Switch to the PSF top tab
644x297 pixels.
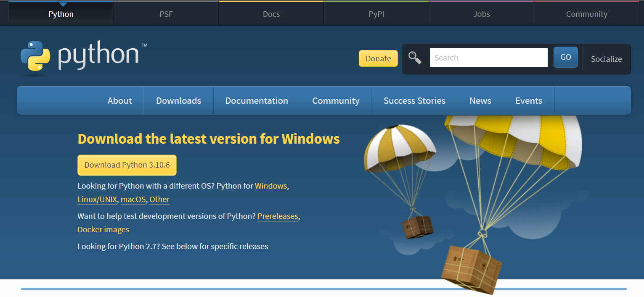click(166, 14)
